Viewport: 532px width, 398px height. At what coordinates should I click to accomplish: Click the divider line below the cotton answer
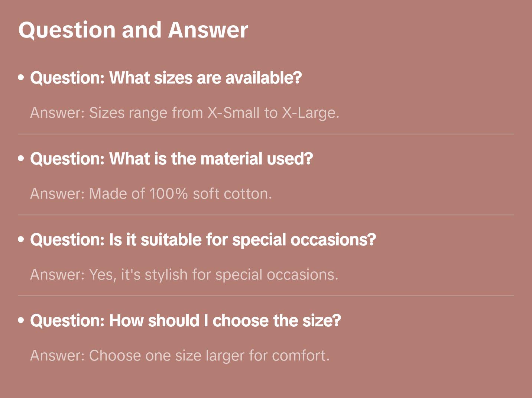point(266,215)
